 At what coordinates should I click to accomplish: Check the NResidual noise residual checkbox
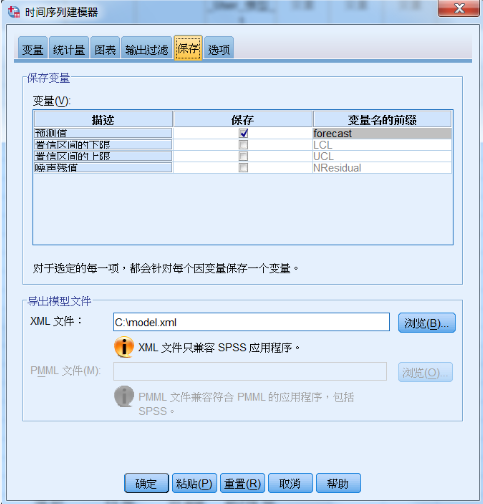[x=244, y=168]
